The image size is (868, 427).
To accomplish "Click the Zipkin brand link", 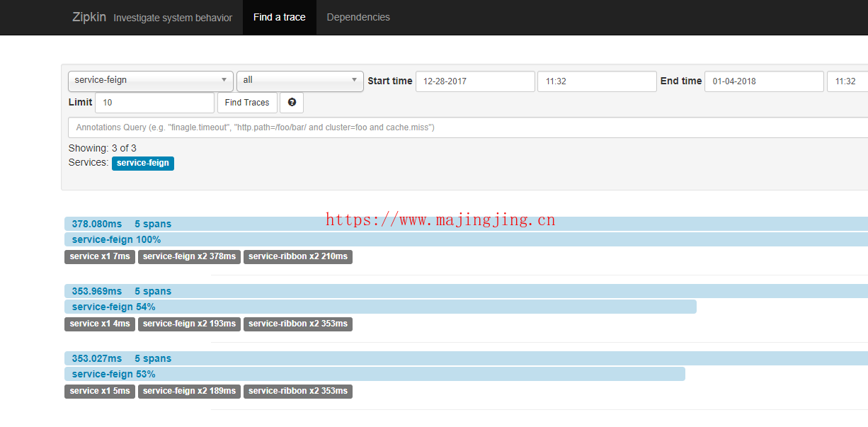I will 89,17.
